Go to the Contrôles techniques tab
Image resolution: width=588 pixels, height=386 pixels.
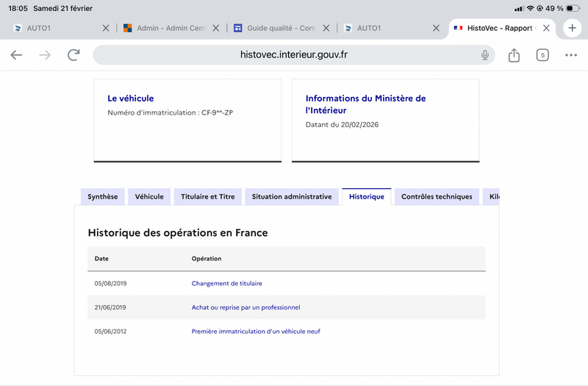coord(437,197)
